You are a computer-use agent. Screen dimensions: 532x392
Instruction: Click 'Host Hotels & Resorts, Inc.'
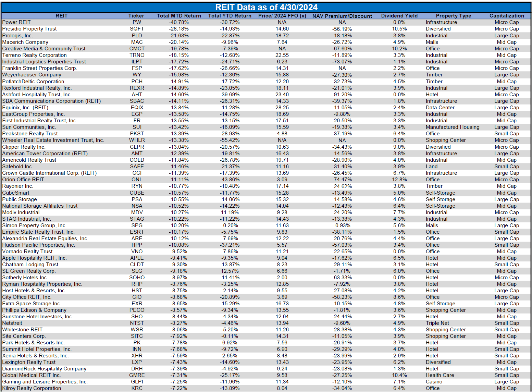coord(34,291)
